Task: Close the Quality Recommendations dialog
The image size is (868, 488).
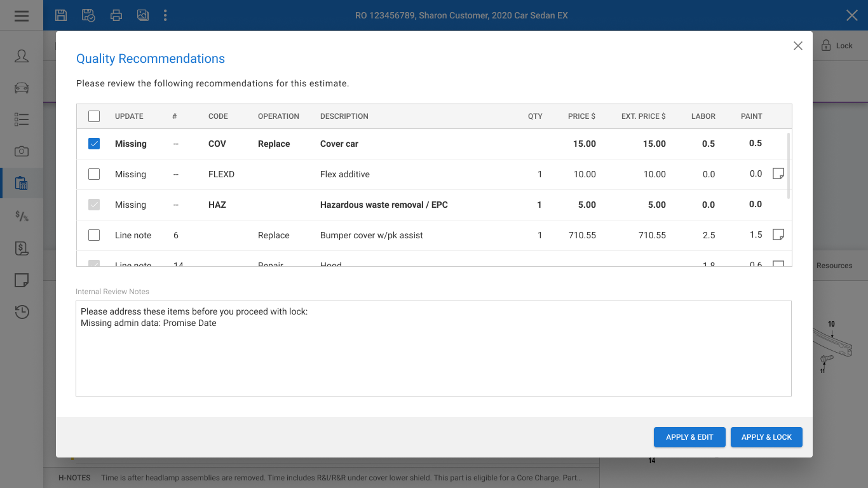Action: pos(798,46)
